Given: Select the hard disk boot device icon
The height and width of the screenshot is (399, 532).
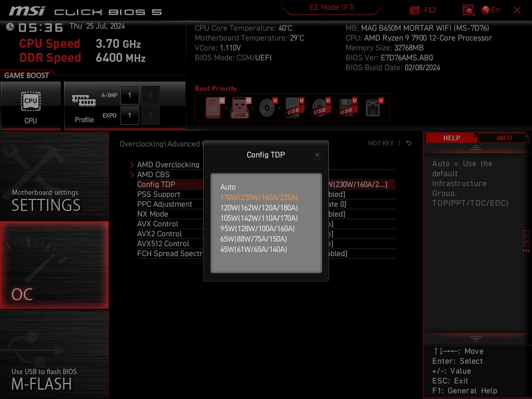Looking at the screenshot, I should (215, 108).
